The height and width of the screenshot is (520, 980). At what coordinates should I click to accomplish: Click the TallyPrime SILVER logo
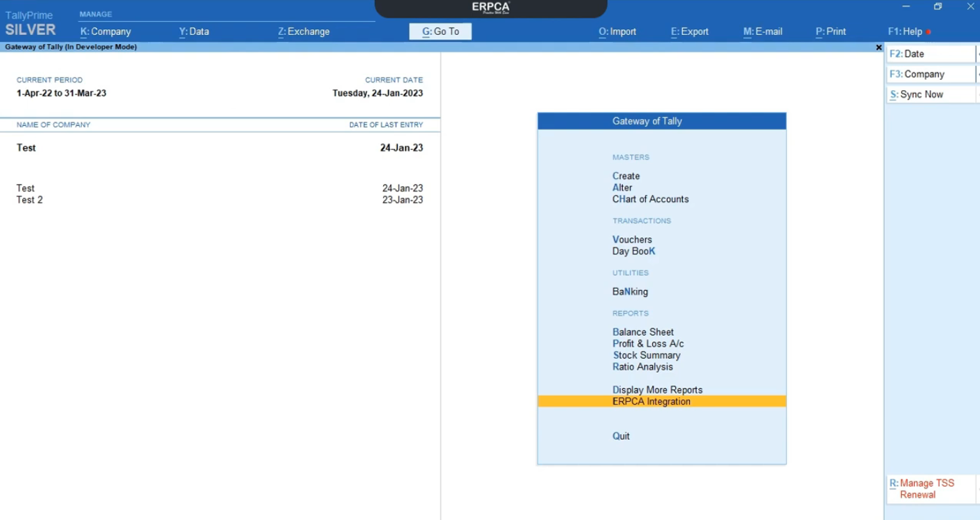(30, 24)
